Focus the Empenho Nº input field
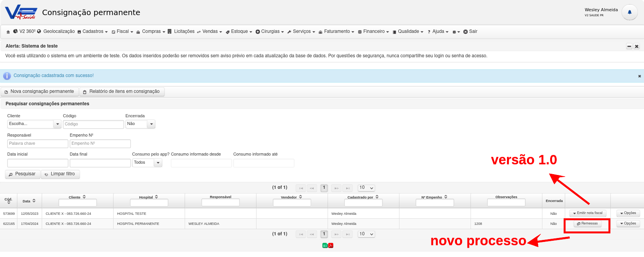Viewport: 644px width, 257px height. [100, 144]
